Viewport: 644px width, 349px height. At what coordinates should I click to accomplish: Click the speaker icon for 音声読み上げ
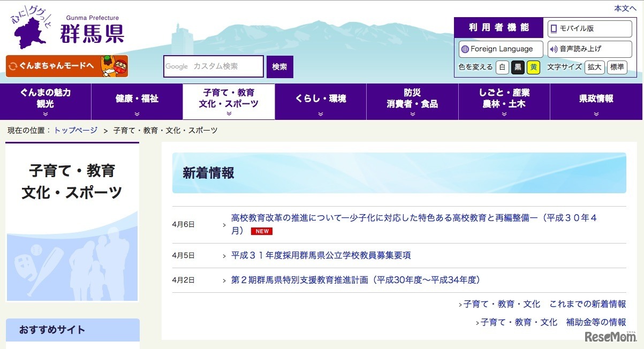click(553, 49)
